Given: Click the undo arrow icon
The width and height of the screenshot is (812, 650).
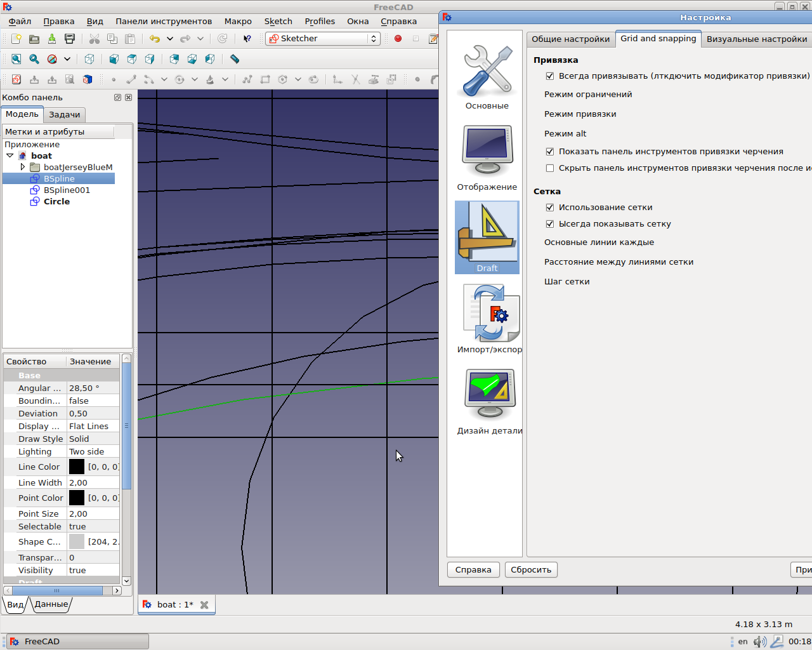Looking at the screenshot, I should [x=154, y=39].
